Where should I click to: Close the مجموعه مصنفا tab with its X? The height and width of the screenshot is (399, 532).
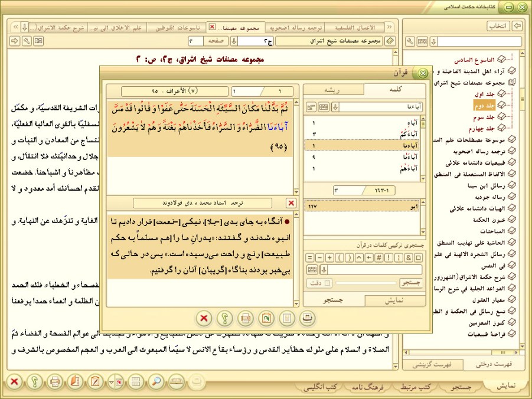(212, 27)
